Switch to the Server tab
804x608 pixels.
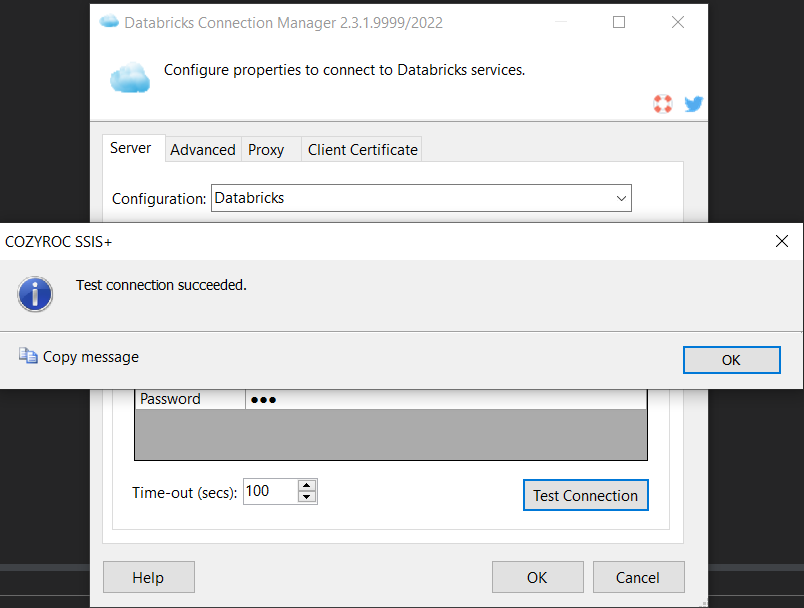click(131, 148)
